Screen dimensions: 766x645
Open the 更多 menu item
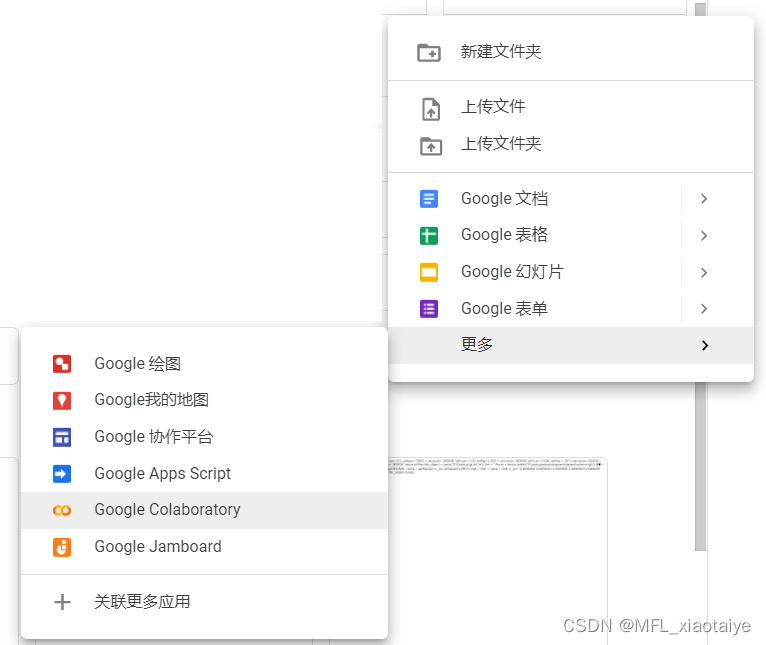tap(571, 345)
